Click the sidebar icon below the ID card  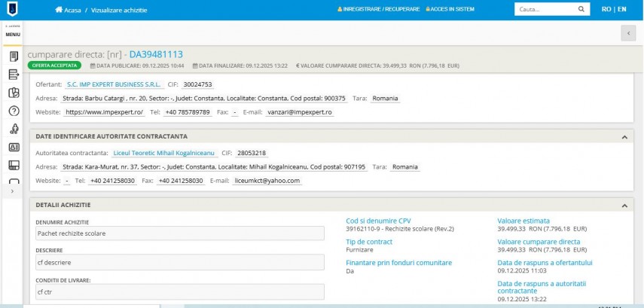pos(13,165)
